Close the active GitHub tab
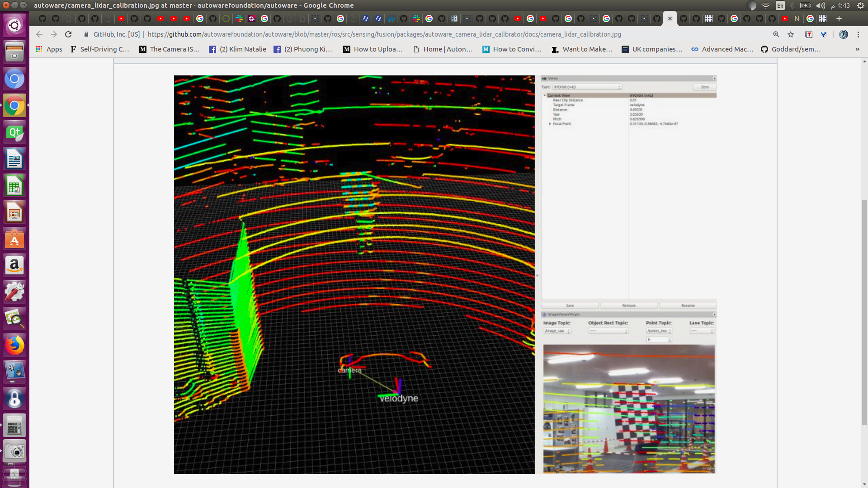This screenshot has width=868, height=488. point(670,19)
